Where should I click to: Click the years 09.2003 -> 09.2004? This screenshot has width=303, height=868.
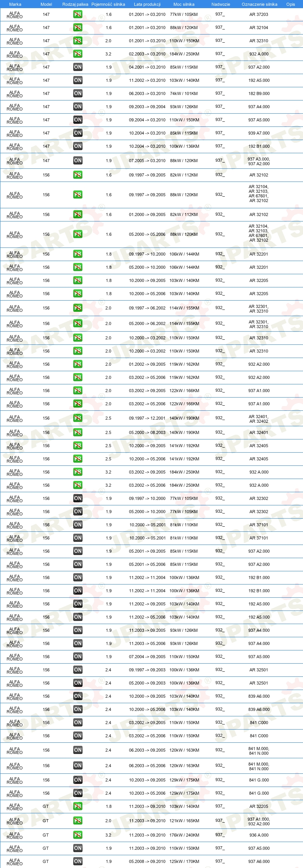coord(147,107)
